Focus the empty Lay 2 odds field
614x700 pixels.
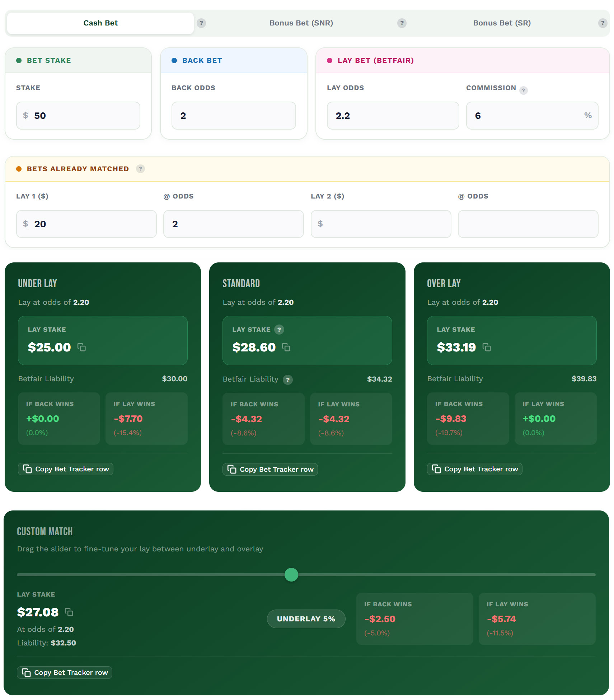(528, 224)
